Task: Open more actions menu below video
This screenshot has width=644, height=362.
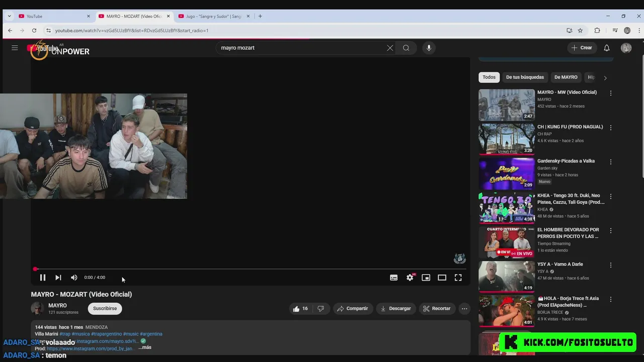Action: [464, 309]
